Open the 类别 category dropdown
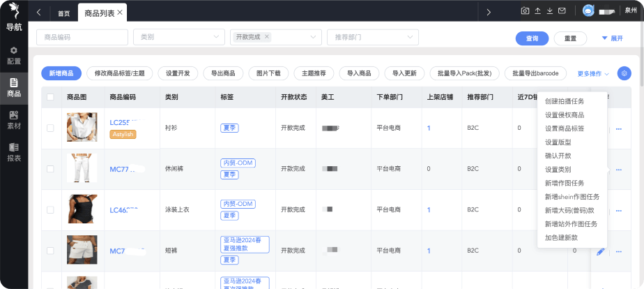The height and width of the screenshot is (289, 644). click(179, 37)
